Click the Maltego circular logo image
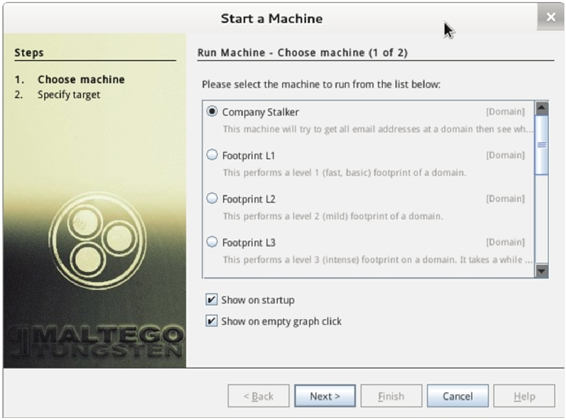The image size is (566, 420). tap(97, 241)
